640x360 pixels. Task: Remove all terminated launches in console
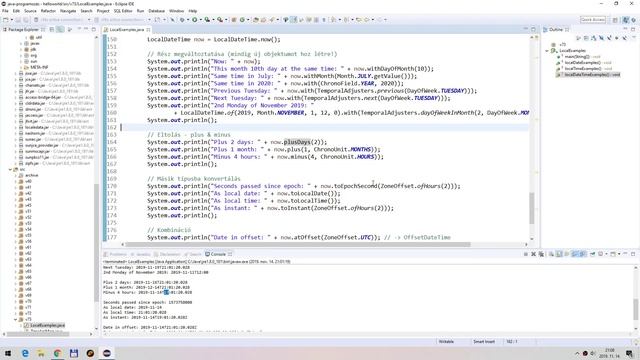[541, 254]
